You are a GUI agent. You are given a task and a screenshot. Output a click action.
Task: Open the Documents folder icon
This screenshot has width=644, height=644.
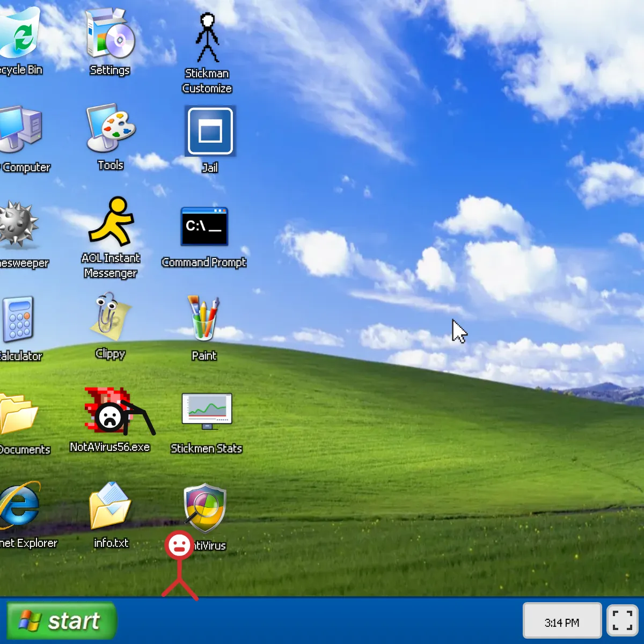(19, 413)
